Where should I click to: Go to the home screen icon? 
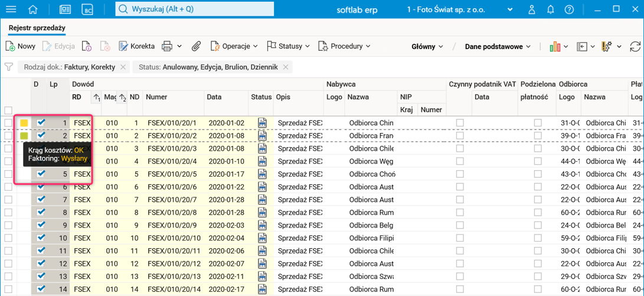[34, 9]
